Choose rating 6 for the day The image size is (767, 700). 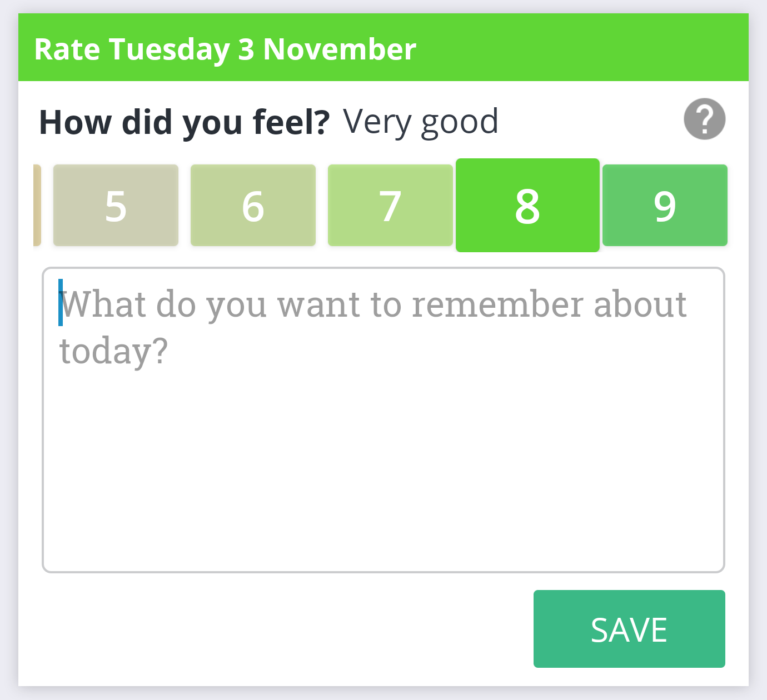coord(253,205)
